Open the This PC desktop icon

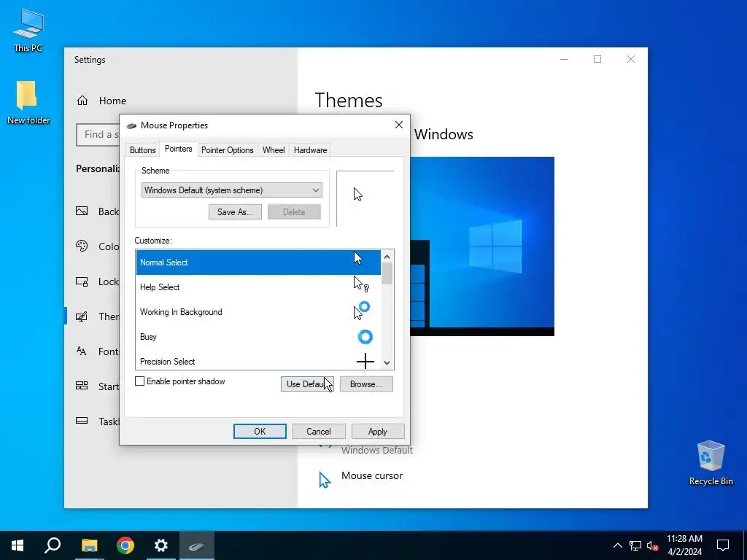28,30
